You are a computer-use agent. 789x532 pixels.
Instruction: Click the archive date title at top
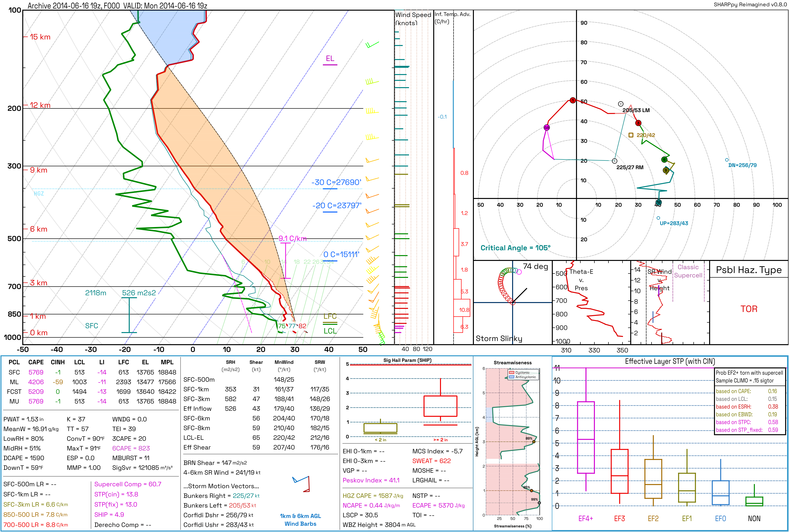pyautogui.click(x=117, y=6)
